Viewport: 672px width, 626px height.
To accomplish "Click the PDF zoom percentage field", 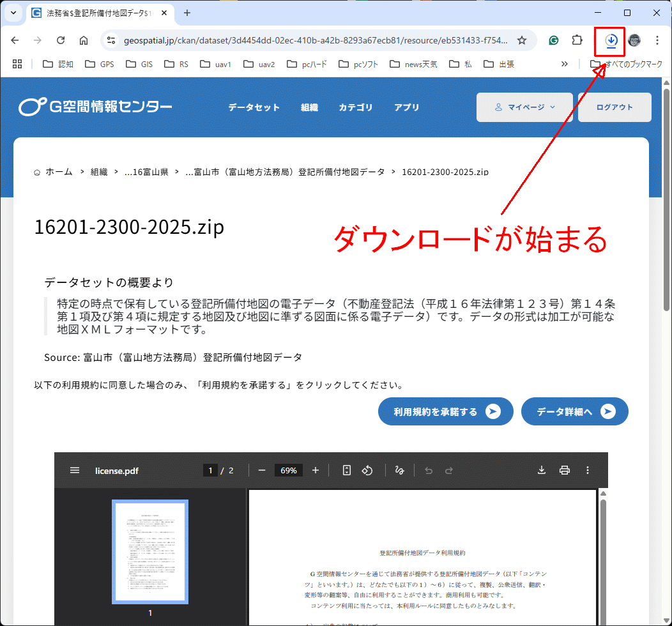I will [x=289, y=471].
